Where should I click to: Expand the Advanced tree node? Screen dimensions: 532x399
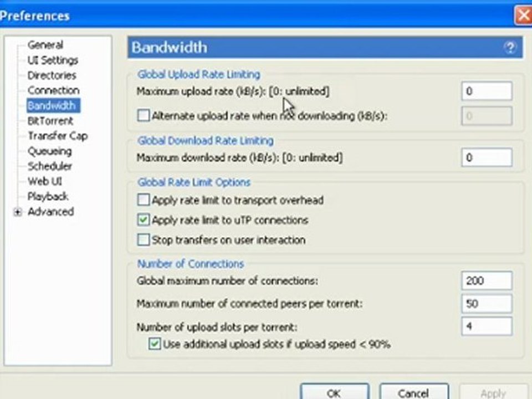(17, 212)
